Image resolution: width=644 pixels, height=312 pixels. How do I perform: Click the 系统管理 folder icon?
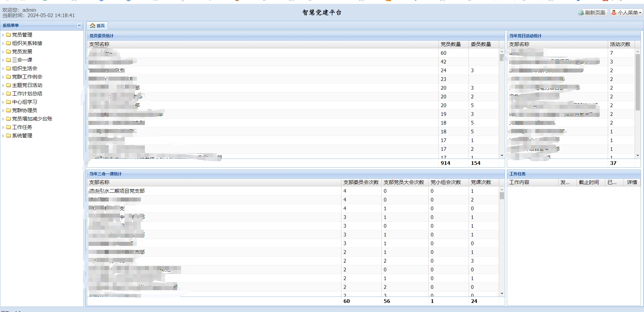click(8, 135)
